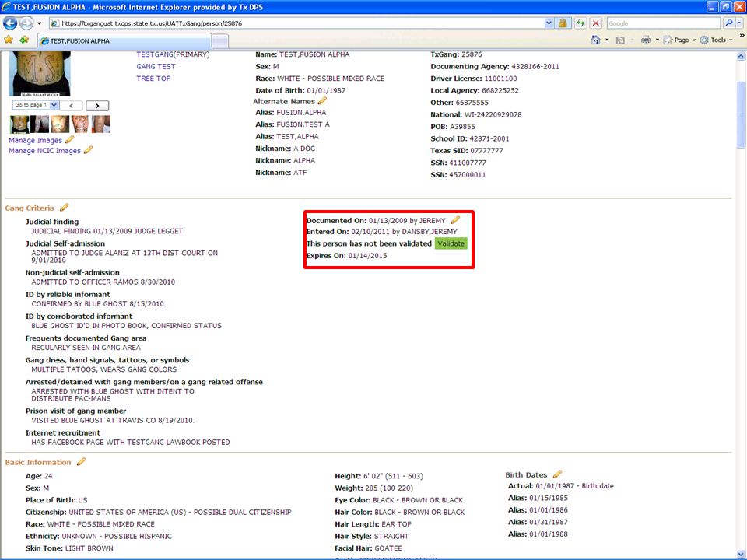Open the recent pages dropdown beside Forward
Screen dimensions: 747x560
40,23
